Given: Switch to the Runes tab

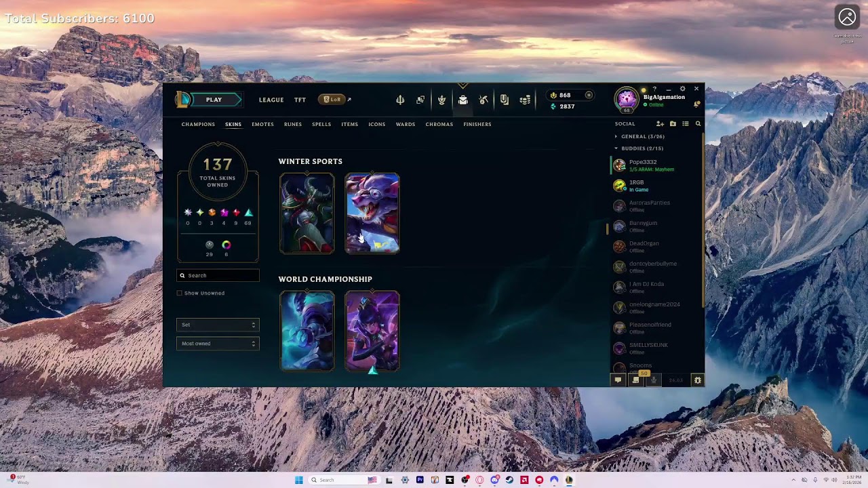Looking at the screenshot, I should 293,124.
